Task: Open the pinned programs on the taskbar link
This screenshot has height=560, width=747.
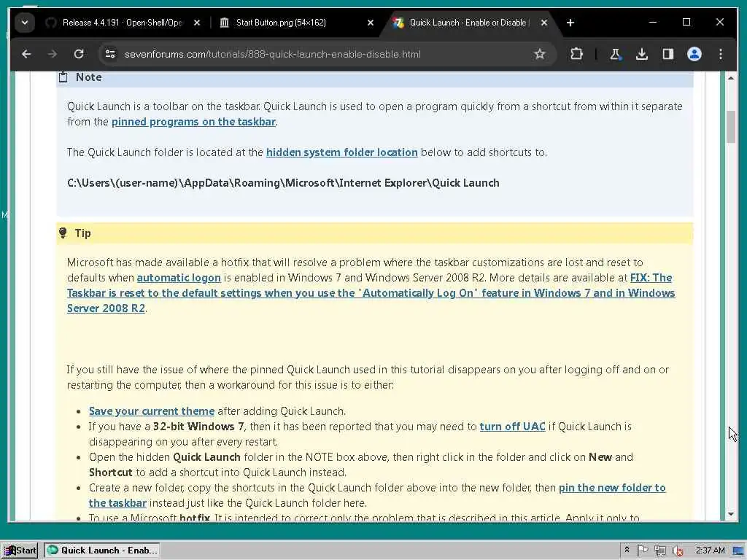Action: click(x=193, y=122)
